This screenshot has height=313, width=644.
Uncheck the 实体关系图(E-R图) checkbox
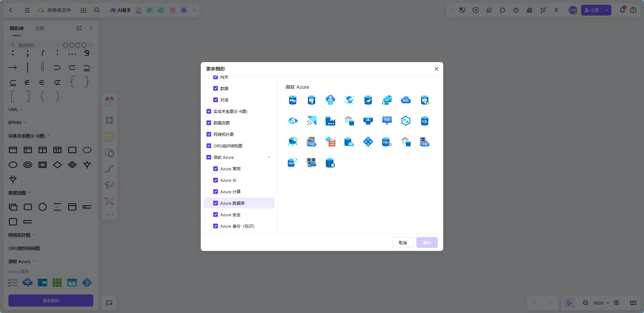coord(209,111)
